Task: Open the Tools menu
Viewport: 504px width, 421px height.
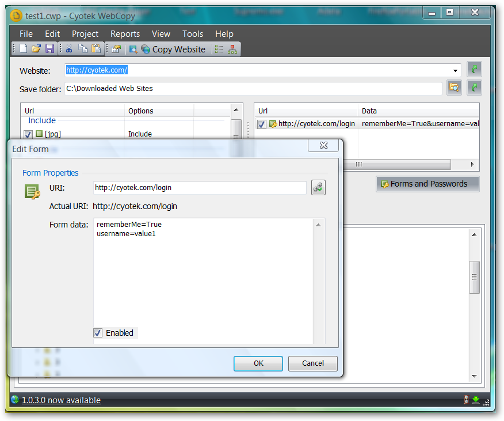Action: click(193, 34)
